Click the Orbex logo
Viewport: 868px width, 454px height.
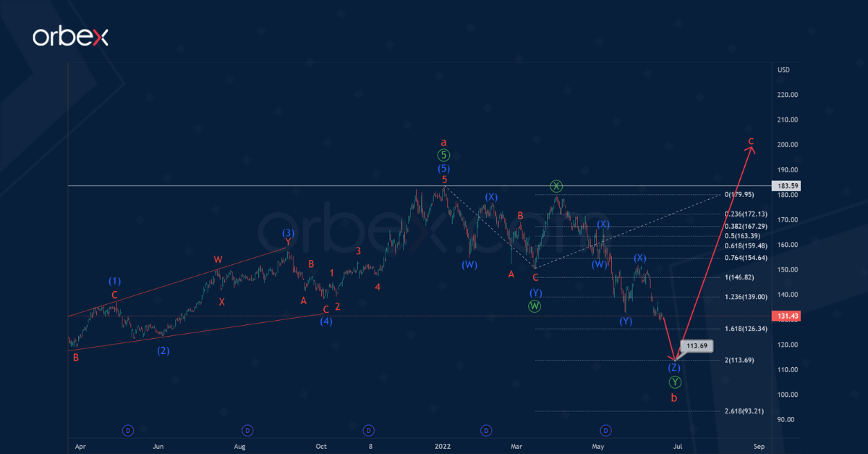click(70, 37)
